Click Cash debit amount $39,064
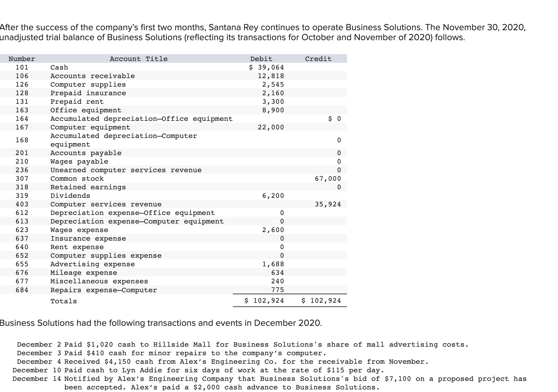This screenshot has height=392, width=558. (267, 68)
